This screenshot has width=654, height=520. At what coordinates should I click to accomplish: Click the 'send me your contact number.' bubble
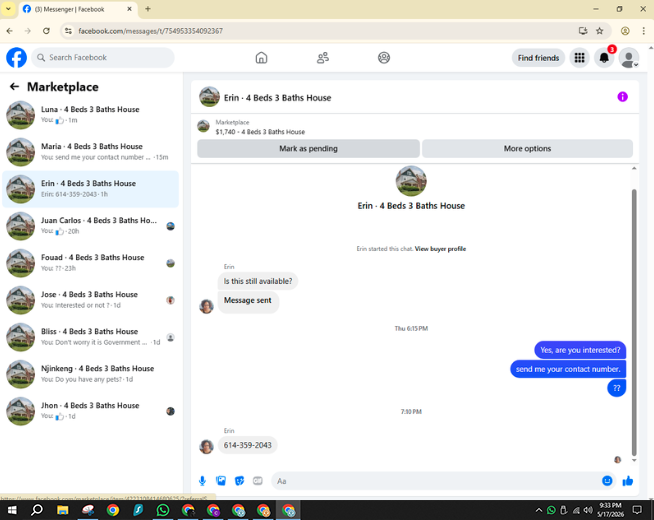tap(568, 369)
